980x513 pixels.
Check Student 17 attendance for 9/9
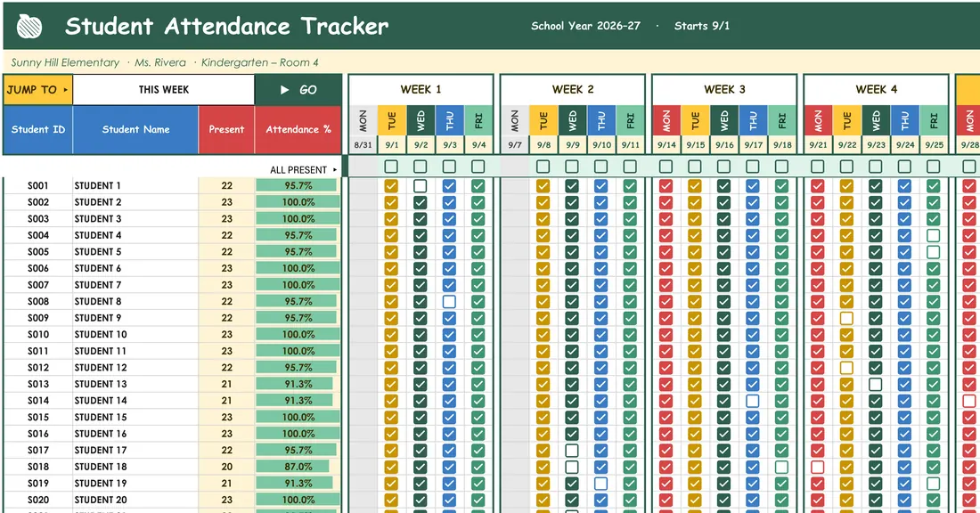pyautogui.click(x=572, y=450)
